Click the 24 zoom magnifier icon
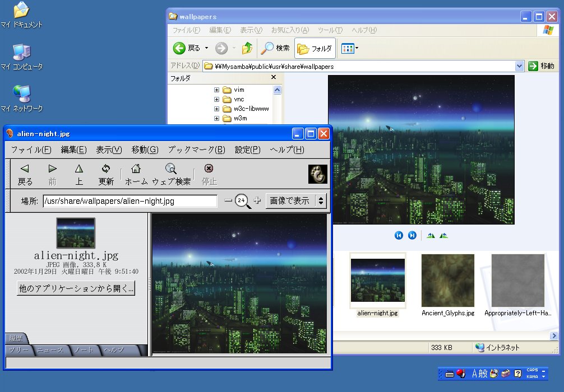This screenshot has width=564, height=392. coord(242,201)
